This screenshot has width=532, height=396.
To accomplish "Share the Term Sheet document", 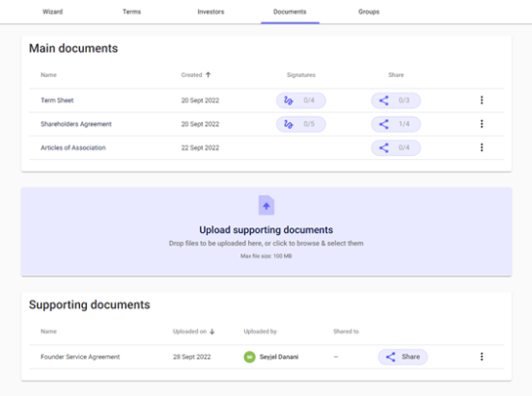I will [396, 100].
